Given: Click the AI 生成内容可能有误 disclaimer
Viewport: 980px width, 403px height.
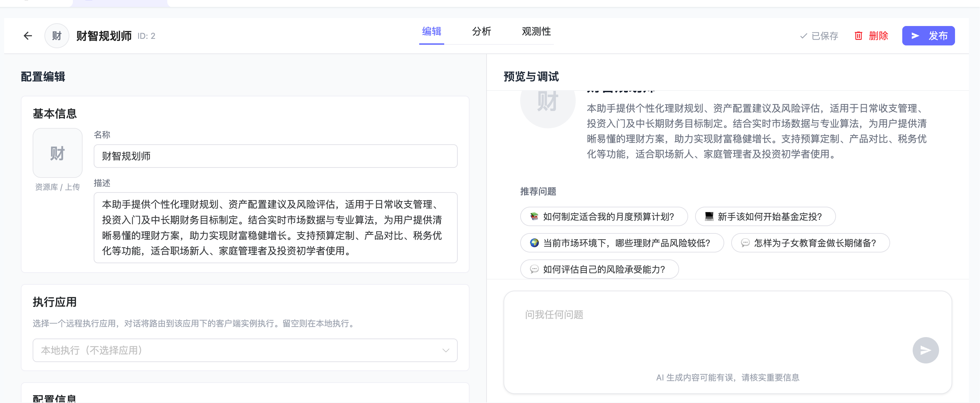Looking at the screenshot, I should pyautogui.click(x=727, y=378).
